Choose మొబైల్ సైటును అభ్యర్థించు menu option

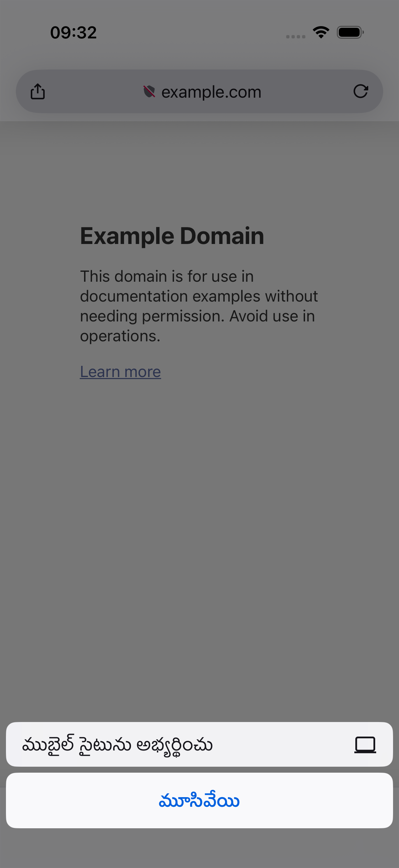pos(199,744)
